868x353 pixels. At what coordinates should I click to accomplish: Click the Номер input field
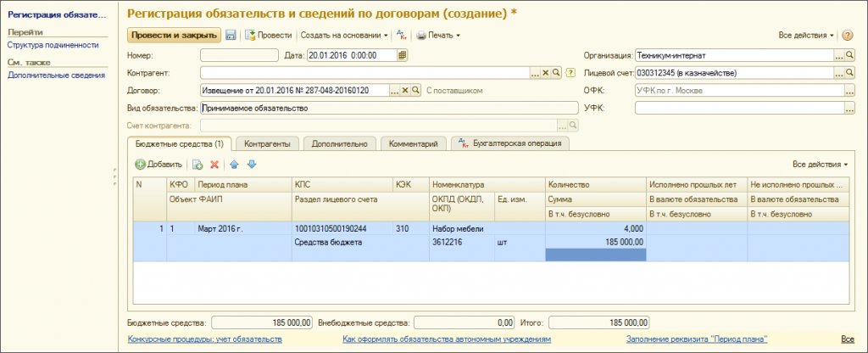239,55
